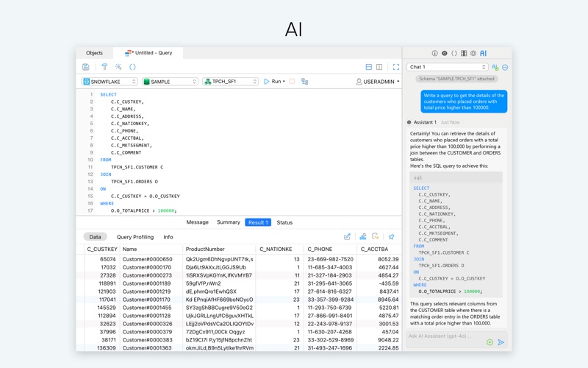Open the AI assistant panel icon

484,53
